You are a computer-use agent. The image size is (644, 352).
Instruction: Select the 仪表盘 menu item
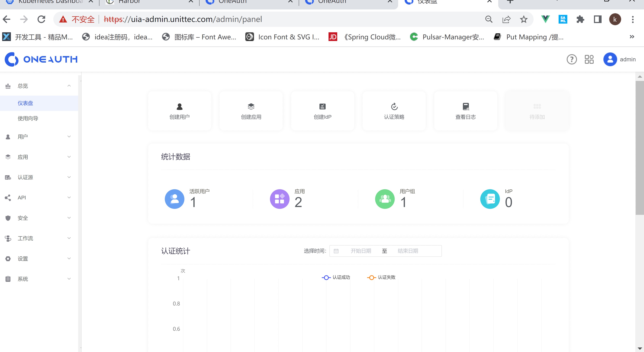(39, 103)
